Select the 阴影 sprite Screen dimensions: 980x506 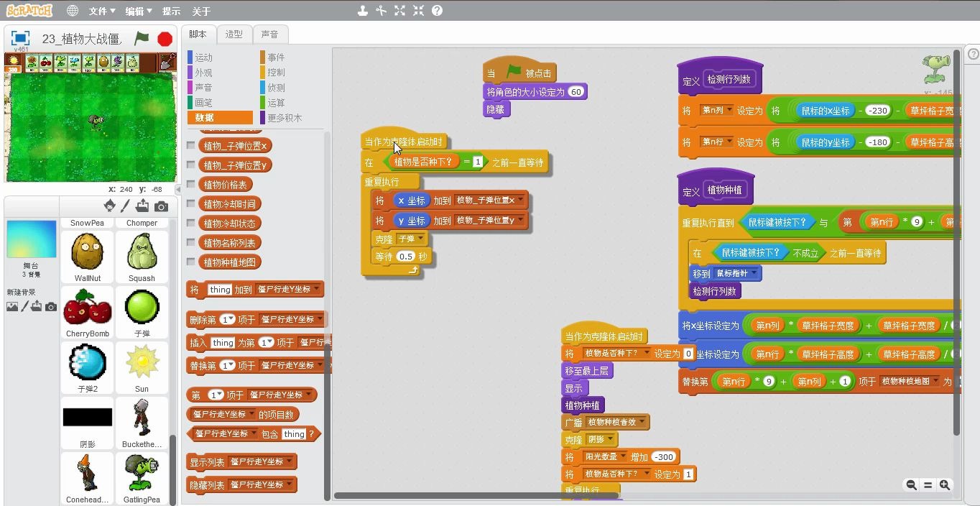(x=88, y=423)
